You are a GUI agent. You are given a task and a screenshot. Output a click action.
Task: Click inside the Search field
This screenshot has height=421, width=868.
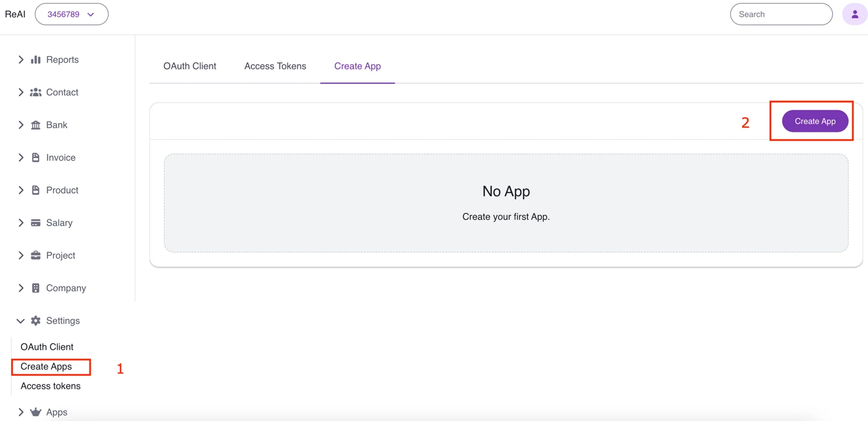coord(781,14)
